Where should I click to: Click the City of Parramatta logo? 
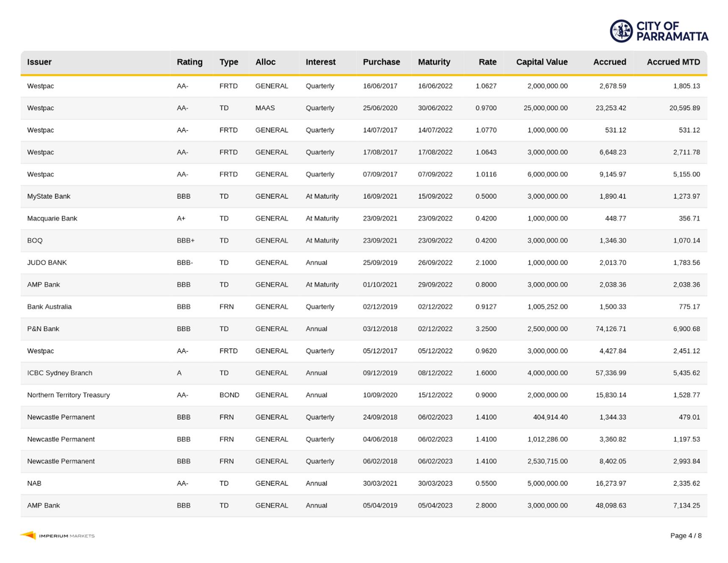[659, 31]
